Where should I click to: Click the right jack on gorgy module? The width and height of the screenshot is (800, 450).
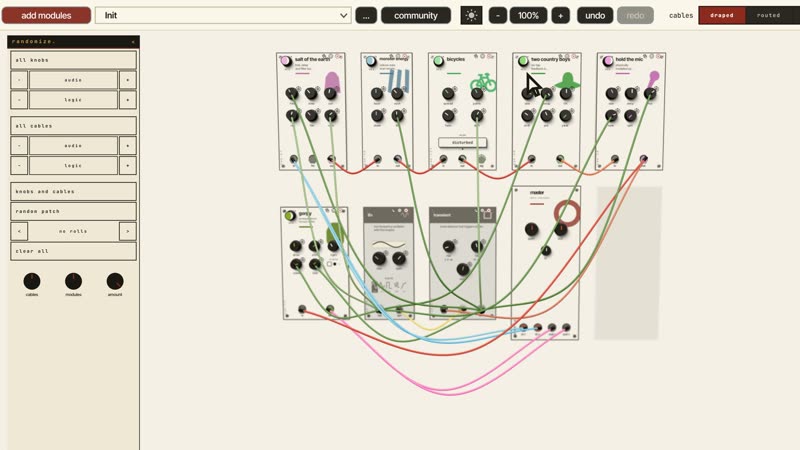click(x=330, y=309)
